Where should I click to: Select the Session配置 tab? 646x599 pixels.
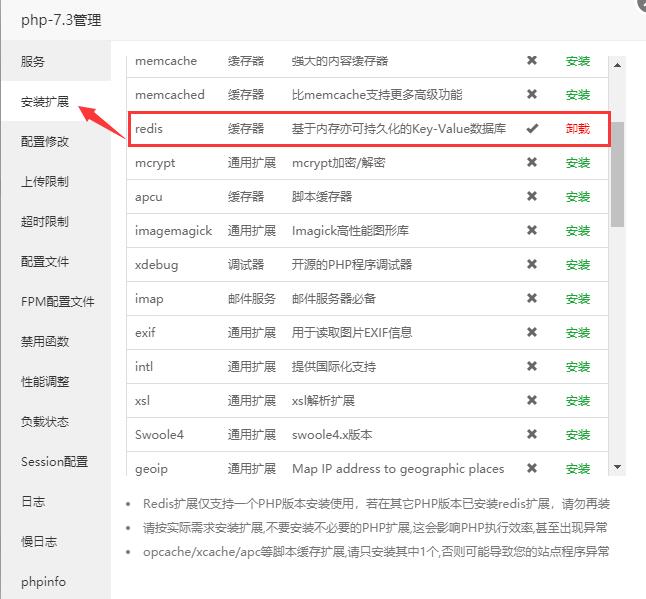click(54, 461)
